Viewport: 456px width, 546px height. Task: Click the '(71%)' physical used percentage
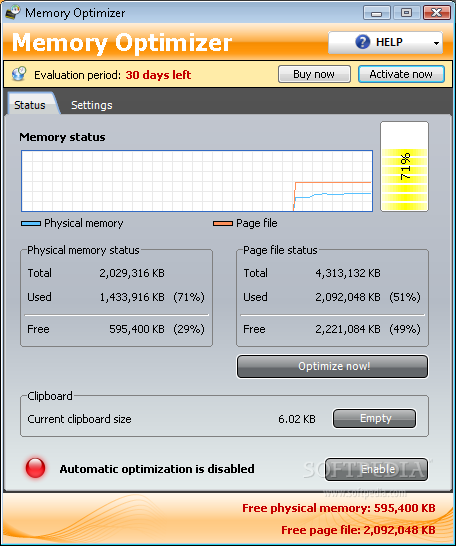[x=189, y=297]
